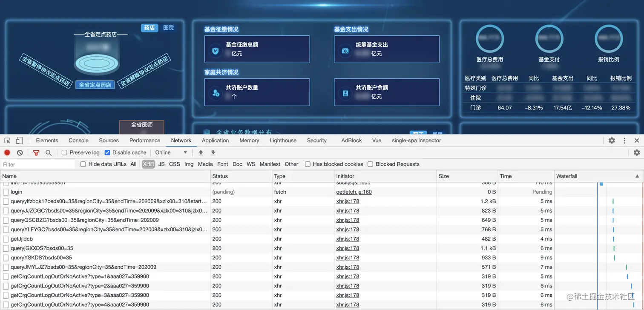The height and width of the screenshot is (310, 644).
Task: Switch to the Console tab
Action: tap(79, 141)
